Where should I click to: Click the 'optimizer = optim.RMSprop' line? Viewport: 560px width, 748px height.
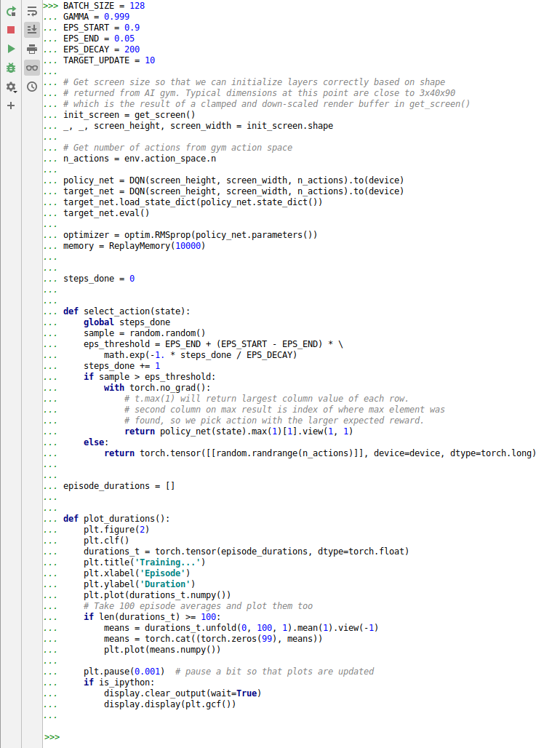click(191, 235)
